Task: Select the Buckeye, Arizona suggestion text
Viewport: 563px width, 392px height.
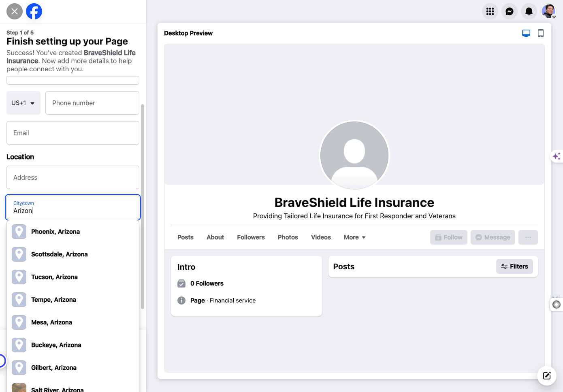Action: 56,345
